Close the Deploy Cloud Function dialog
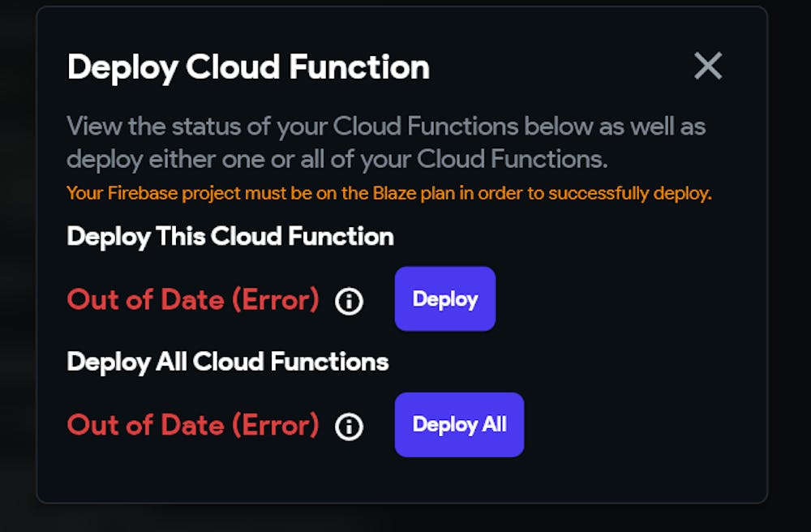 coord(708,66)
